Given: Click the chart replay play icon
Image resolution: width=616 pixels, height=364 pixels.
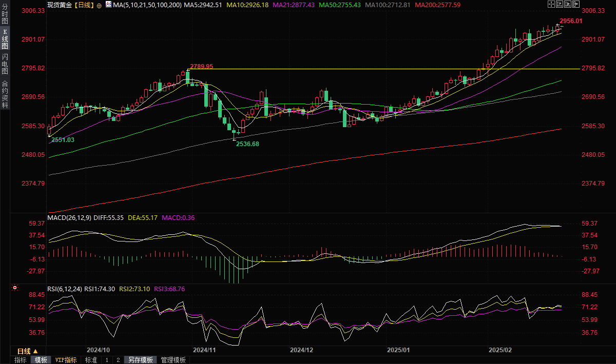Looking at the screenshot, I should [568, 5].
